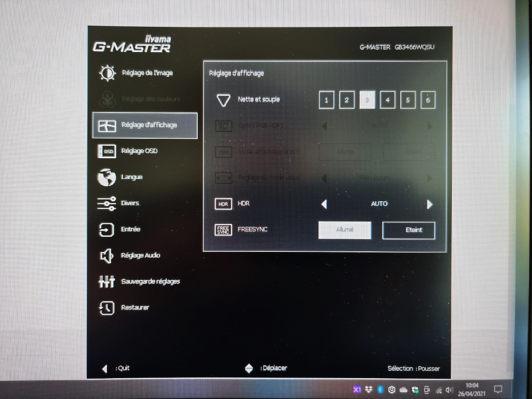Viewport: 532px width, 399px height.
Task: Click HDR right arrow to change value
Action: (430, 204)
